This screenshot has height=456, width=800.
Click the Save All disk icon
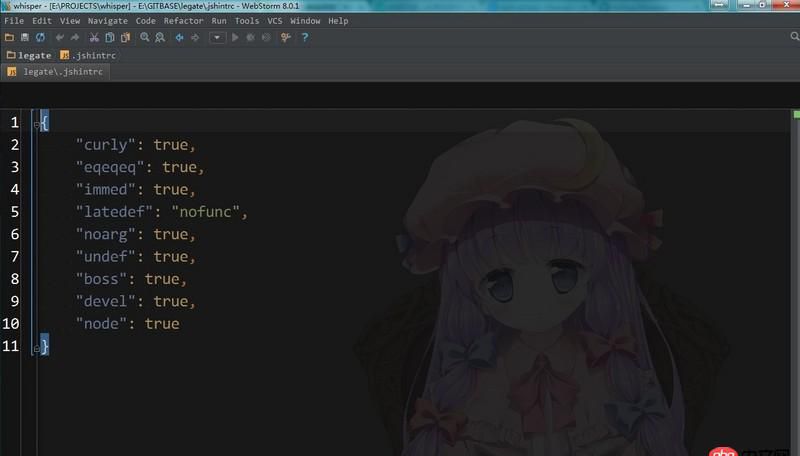point(24,37)
